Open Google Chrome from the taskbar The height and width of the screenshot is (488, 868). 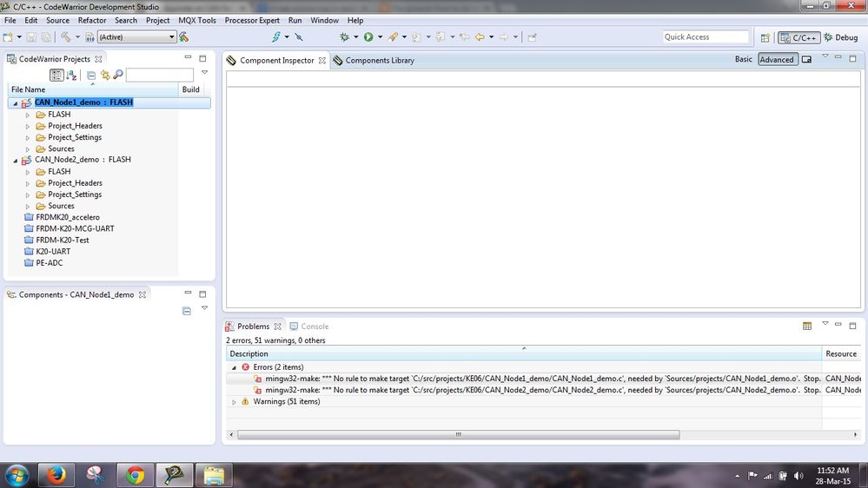tap(135, 475)
